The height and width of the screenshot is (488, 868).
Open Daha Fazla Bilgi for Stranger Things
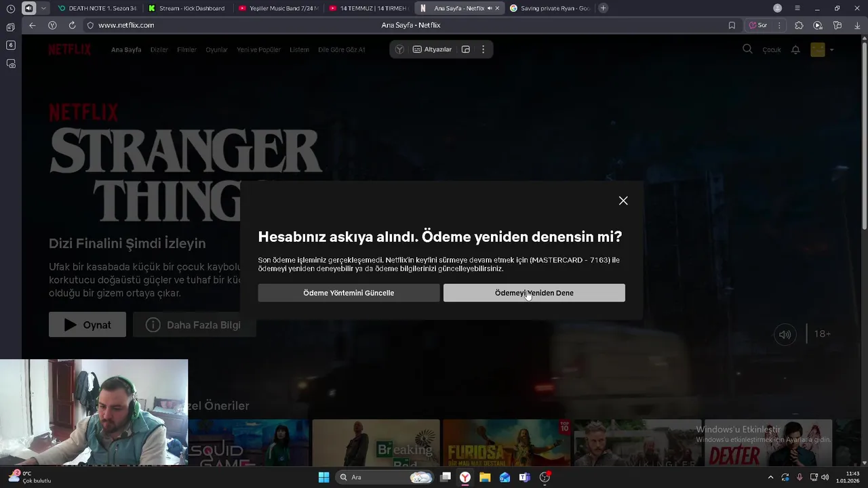pos(195,325)
